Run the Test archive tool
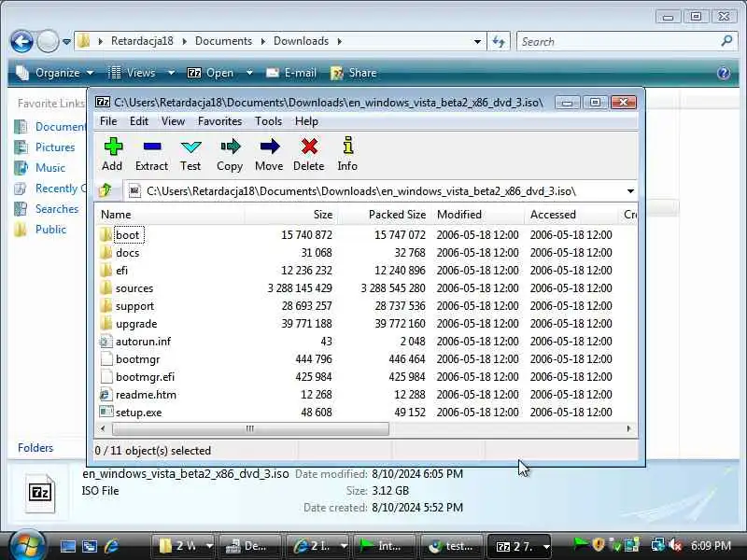Viewport: 747px width, 560px height. point(190,154)
